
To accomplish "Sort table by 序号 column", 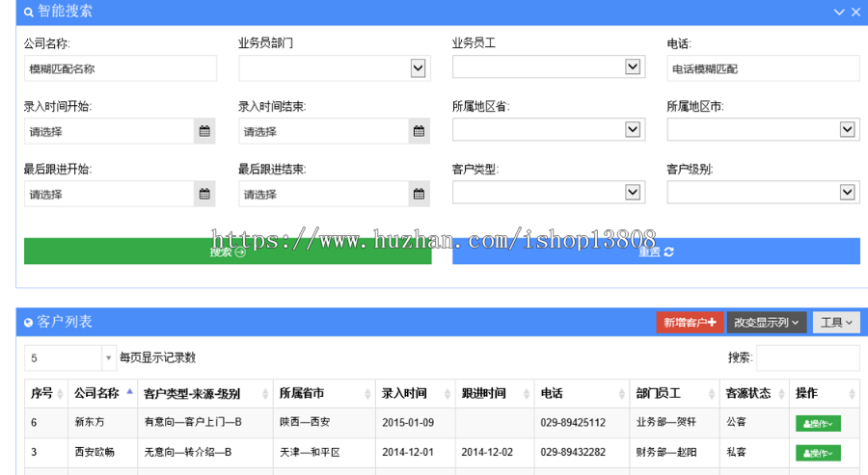I will tap(46, 393).
